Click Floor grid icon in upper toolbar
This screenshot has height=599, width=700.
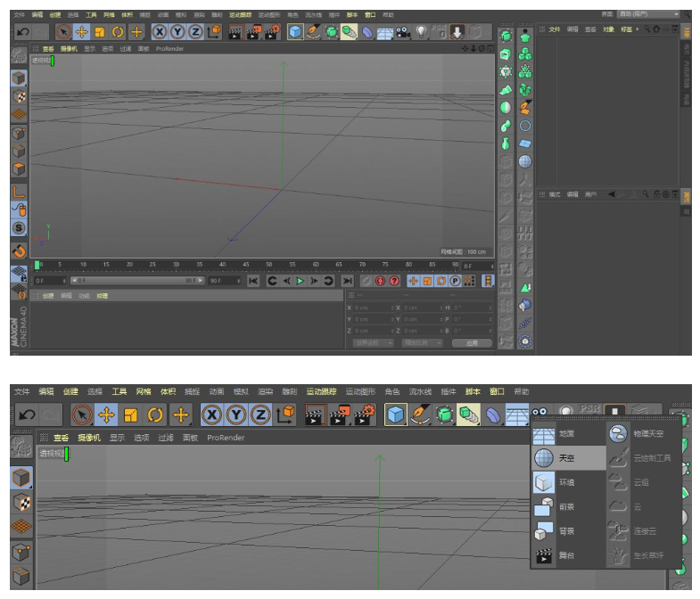coord(385,32)
